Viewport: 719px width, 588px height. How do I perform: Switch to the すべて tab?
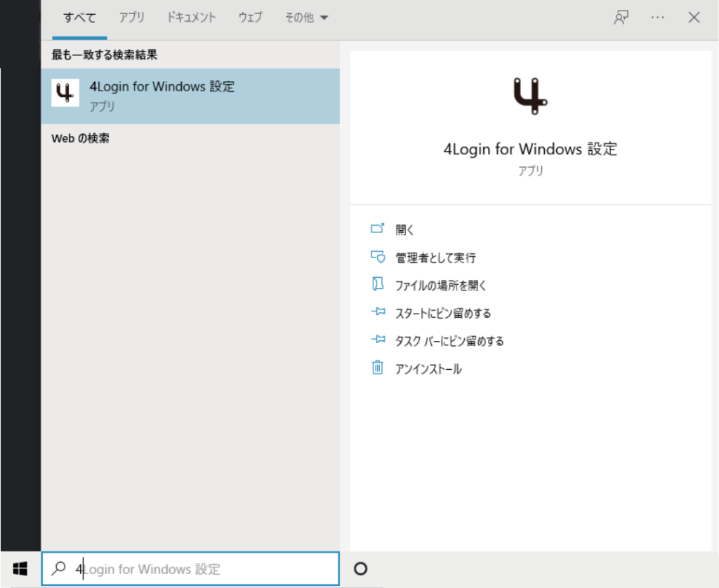(x=79, y=18)
